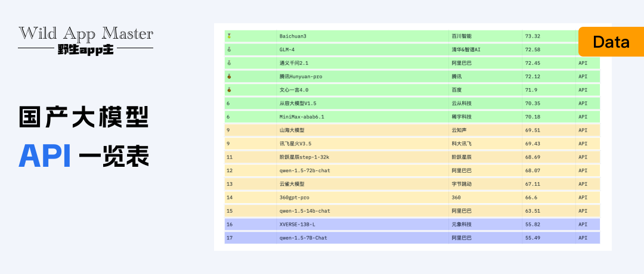This screenshot has width=644, height=274.
Task: Click the score 70.18
Action: 532,117
